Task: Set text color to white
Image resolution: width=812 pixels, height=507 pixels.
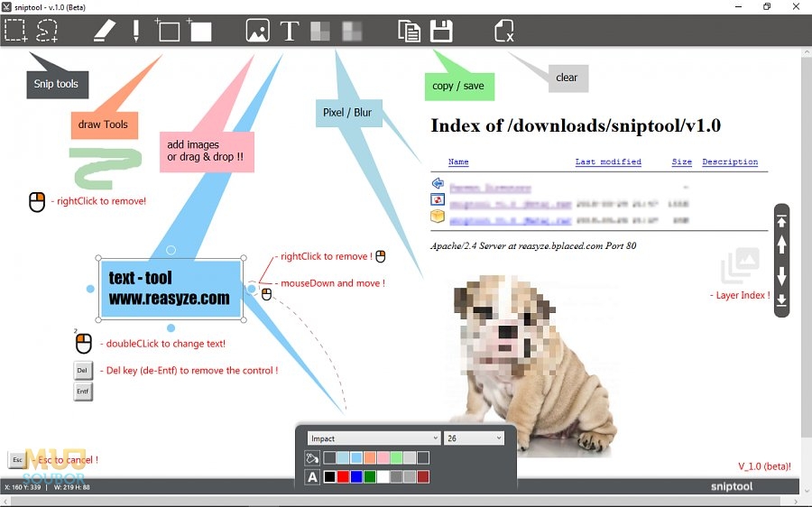Action: pos(383,477)
